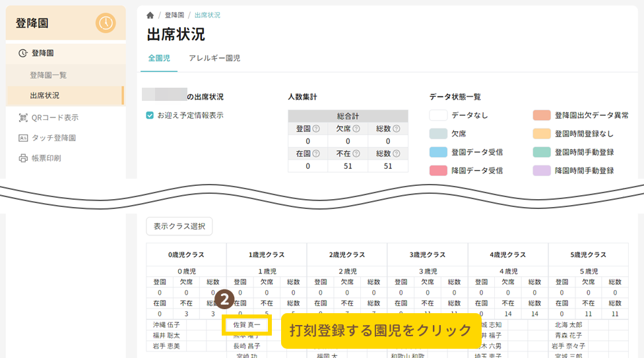Click the help icon next to 在園

(315, 154)
